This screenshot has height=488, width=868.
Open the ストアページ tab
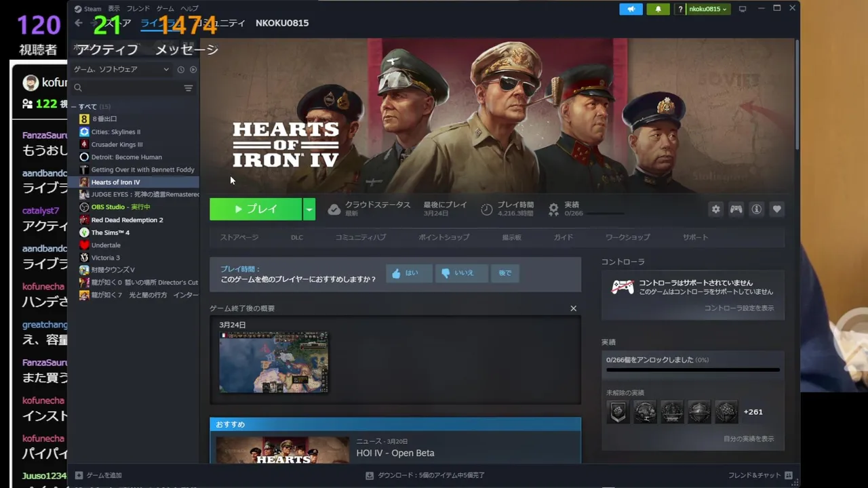[239, 237]
